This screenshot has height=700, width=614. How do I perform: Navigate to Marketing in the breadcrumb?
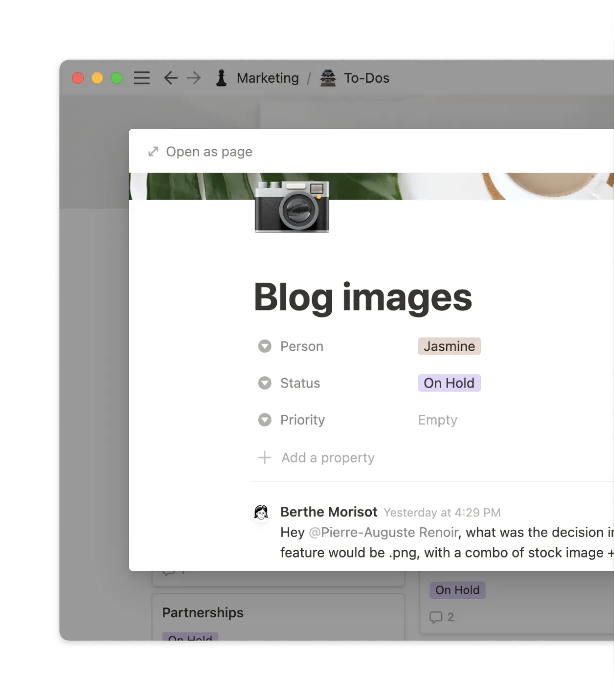point(268,78)
